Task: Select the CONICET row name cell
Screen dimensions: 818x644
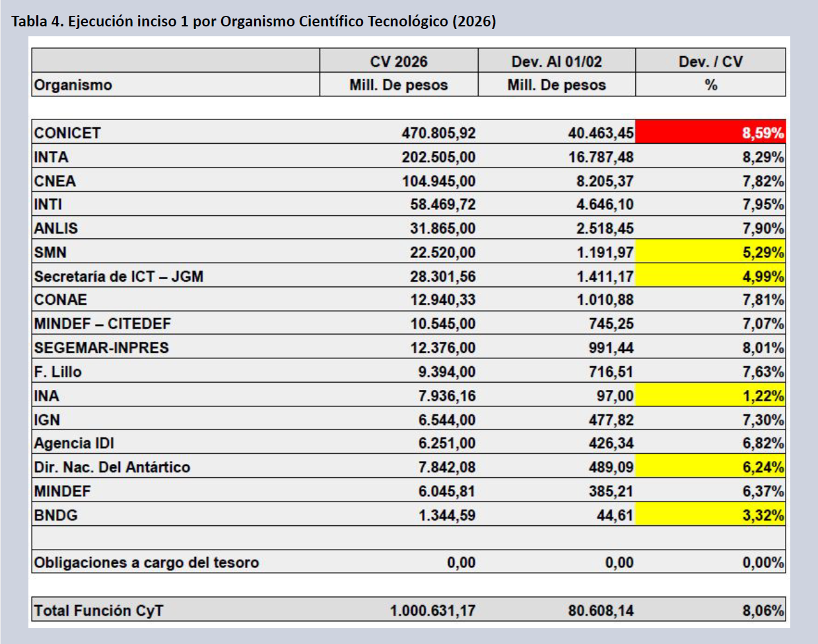Action: pyautogui.click(x=67, y=133)
